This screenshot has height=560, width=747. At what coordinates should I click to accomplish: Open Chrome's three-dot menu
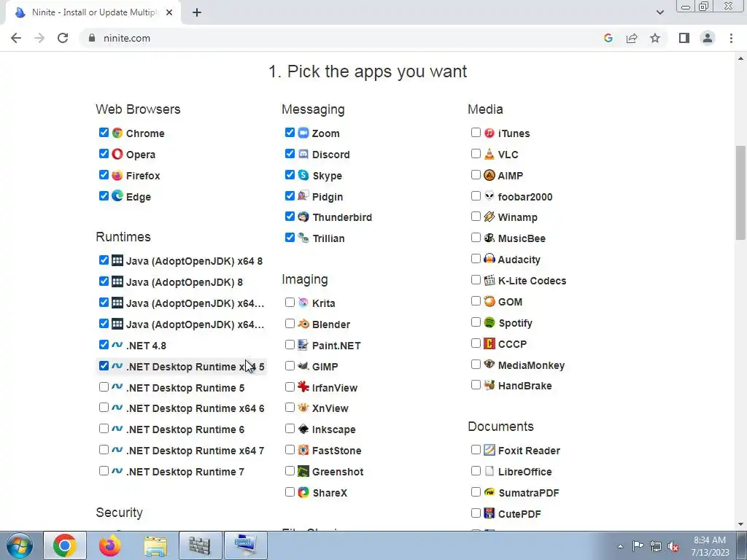click(731, 38)
